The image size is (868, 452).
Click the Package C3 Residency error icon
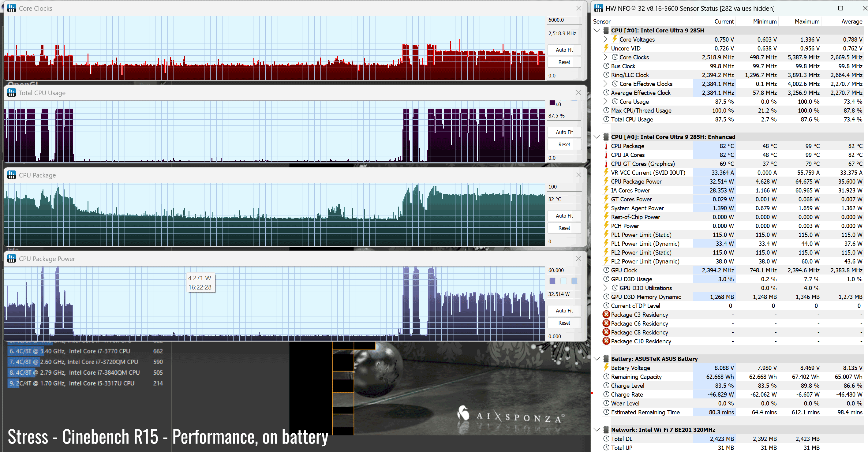(606, 314)
